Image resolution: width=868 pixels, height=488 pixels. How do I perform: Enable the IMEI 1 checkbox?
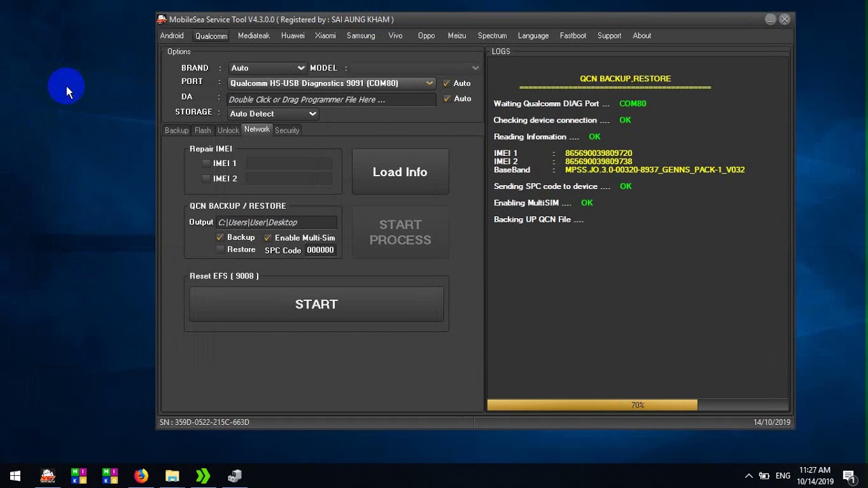206,163
